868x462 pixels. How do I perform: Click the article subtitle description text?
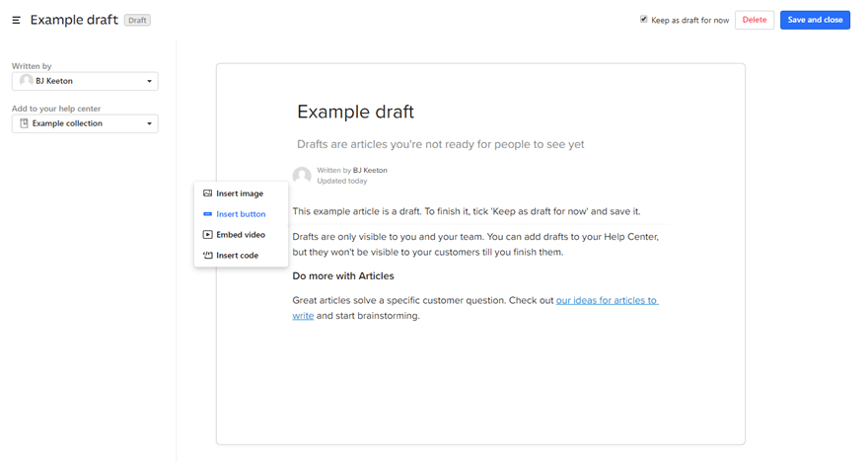440,144
